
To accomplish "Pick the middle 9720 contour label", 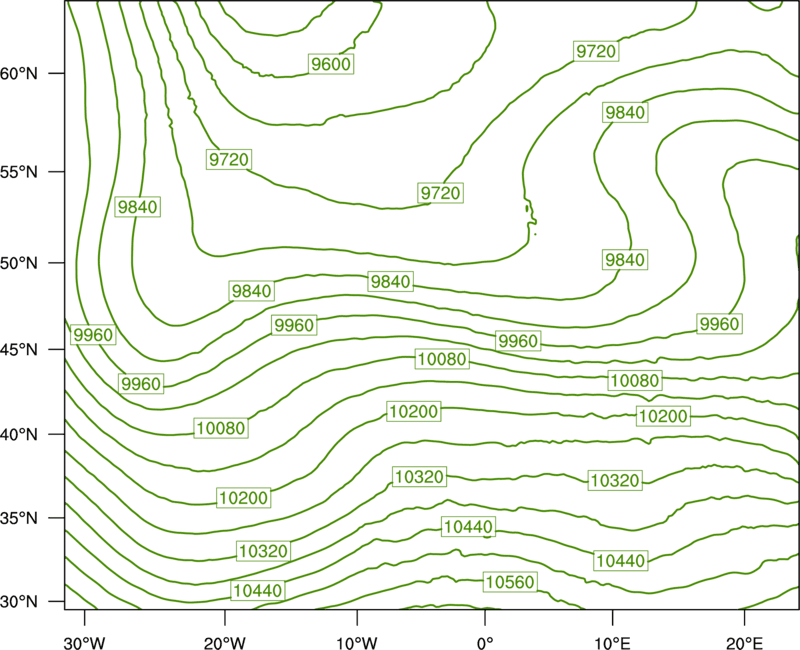I will 440,193.
